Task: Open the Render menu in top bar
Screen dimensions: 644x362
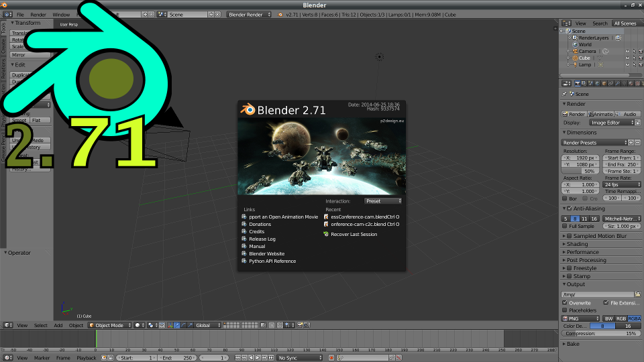Action: [38, 14]
